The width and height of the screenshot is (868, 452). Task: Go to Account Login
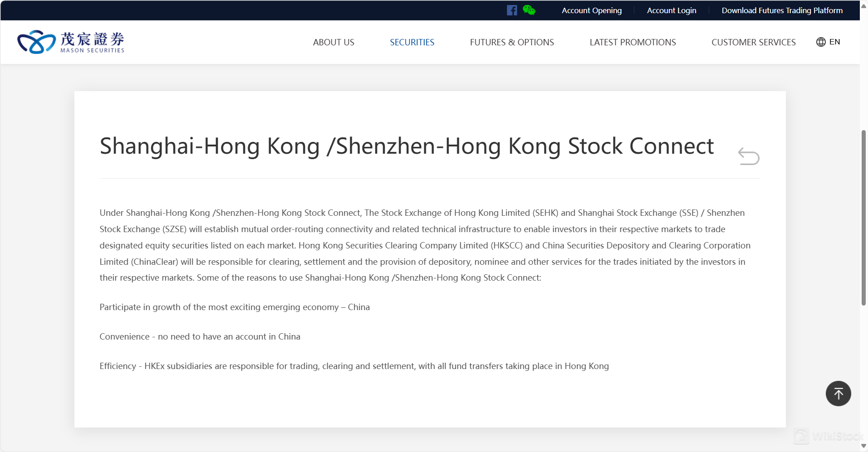pyautogui.click(x=672, y=10)
